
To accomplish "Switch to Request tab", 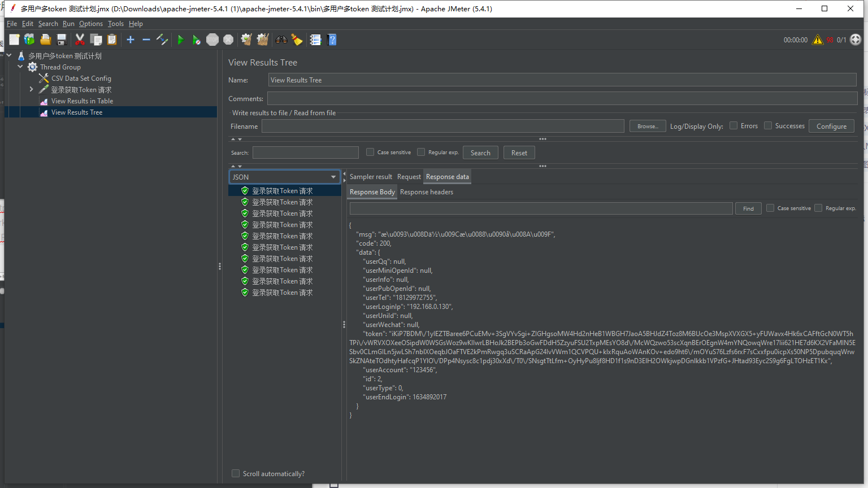I will (x=409, y=177).
